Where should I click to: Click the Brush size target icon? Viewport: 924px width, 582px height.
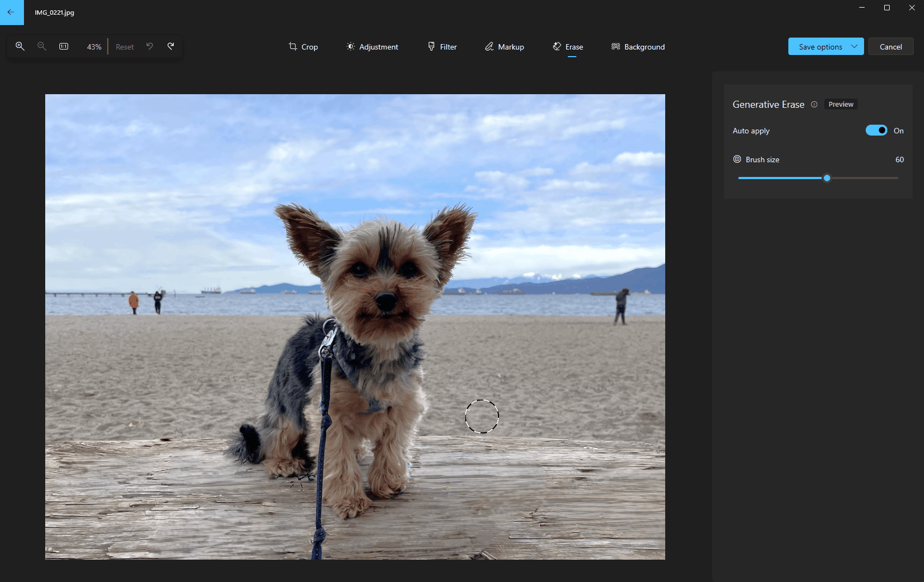[x=737, y=159]
